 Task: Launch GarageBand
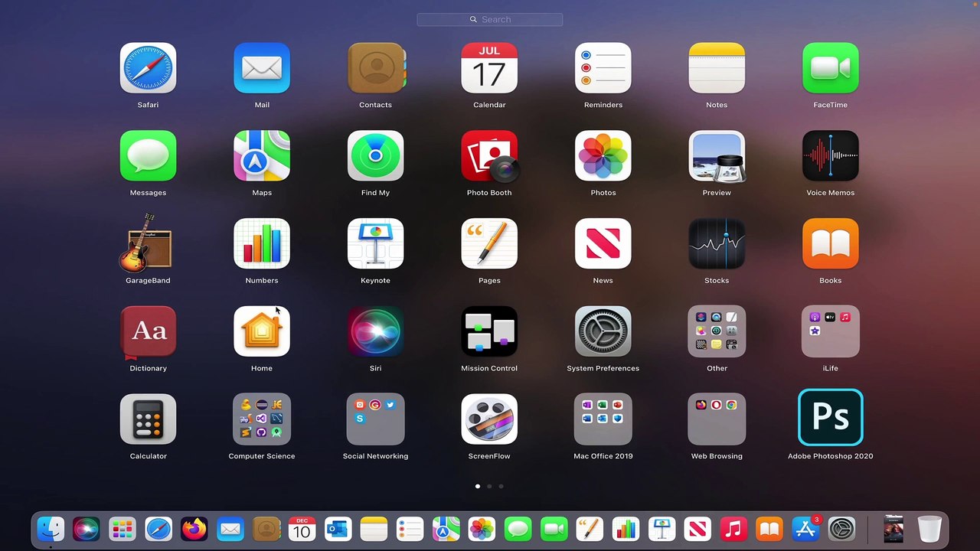(x=148, y=243)
